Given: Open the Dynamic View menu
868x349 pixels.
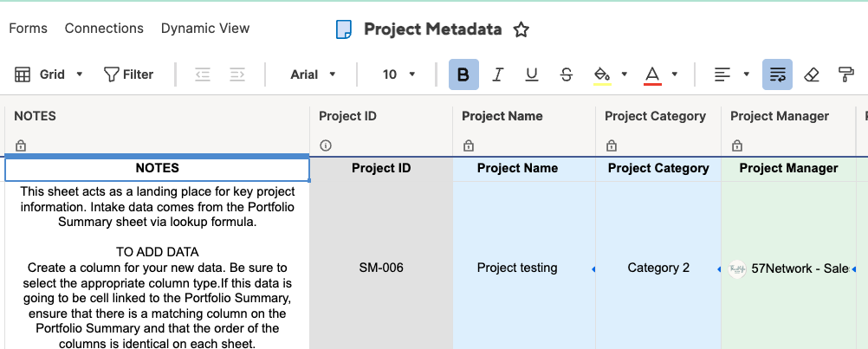Looking at the screenshot, I should [x=205, y=29].
